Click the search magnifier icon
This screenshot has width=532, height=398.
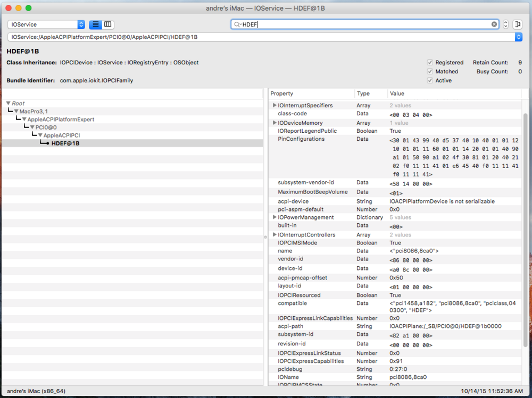point(237,24)
